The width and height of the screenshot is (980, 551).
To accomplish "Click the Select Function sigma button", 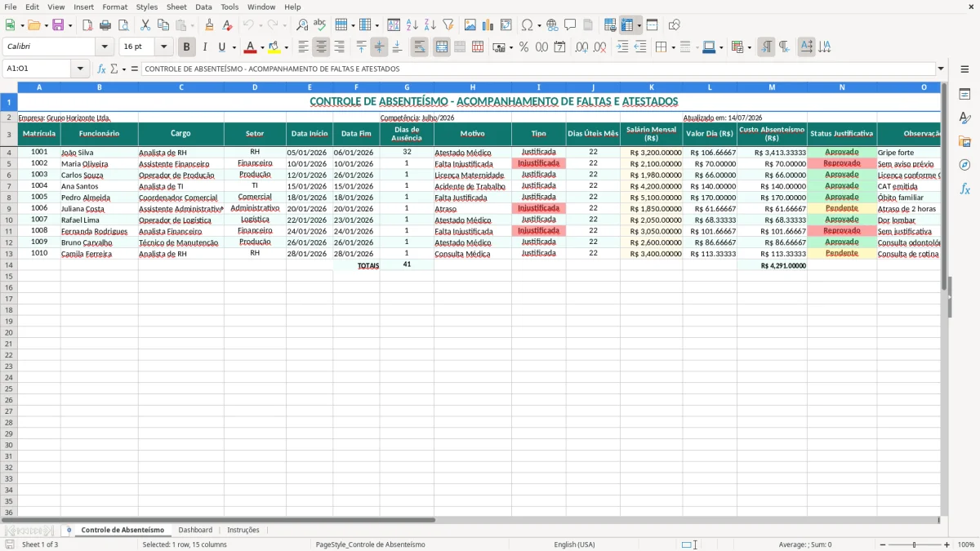I will coord(114,69).
